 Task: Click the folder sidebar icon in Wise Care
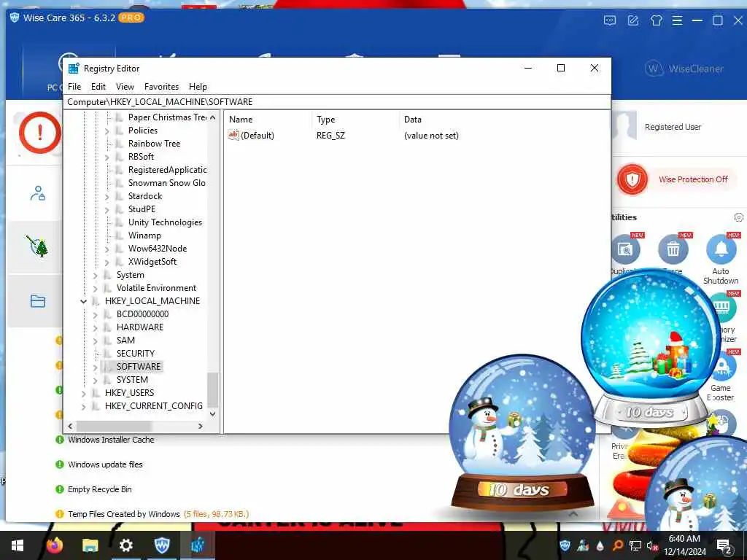(38, 301)
